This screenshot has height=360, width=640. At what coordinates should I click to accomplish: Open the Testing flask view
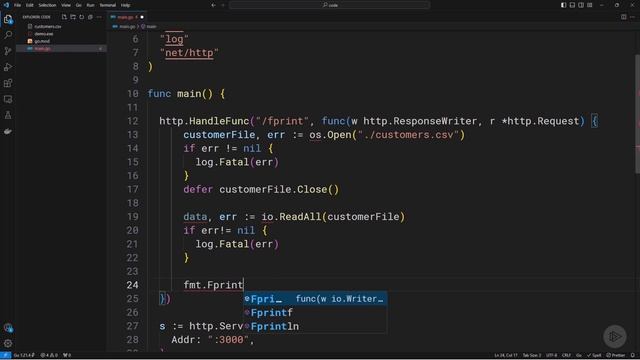point(8,115)
